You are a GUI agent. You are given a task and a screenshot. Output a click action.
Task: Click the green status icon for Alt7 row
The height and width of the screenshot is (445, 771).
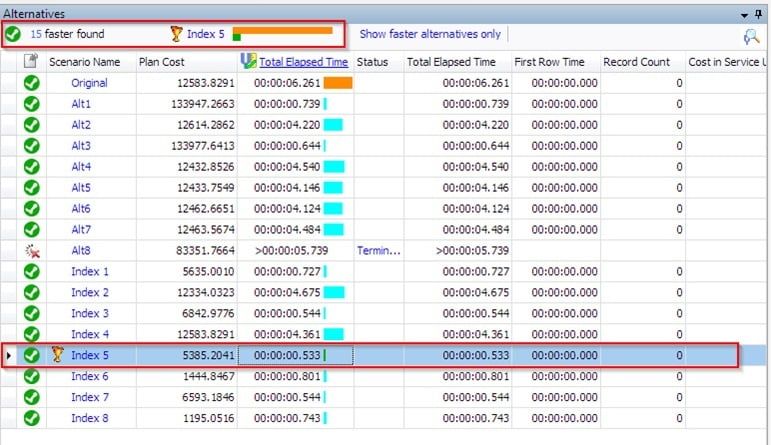pos(32,230)
